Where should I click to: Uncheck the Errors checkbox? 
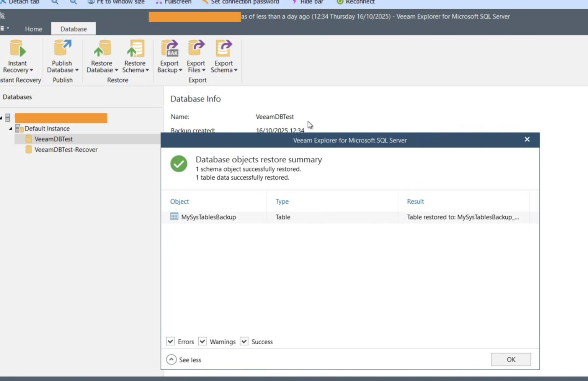pyautogui.click(x=170, y=341)
